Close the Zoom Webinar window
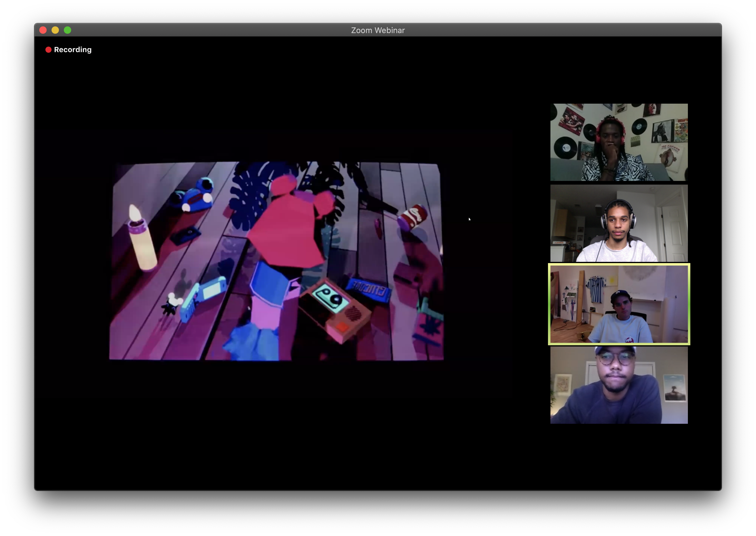Viewport: 756px width, 536px height. [x=43, y=30]
